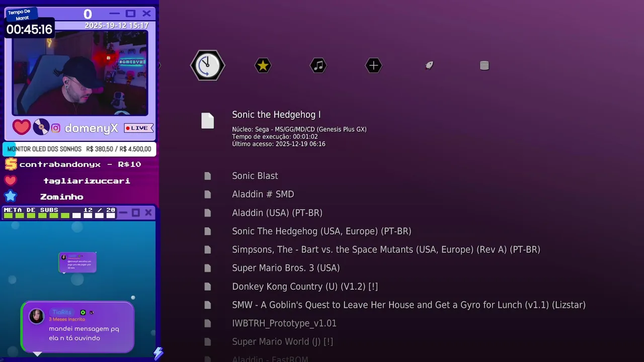Click the file icon next to Sonic Blast
The image size is (644, 362).
[x=207, y=176]
